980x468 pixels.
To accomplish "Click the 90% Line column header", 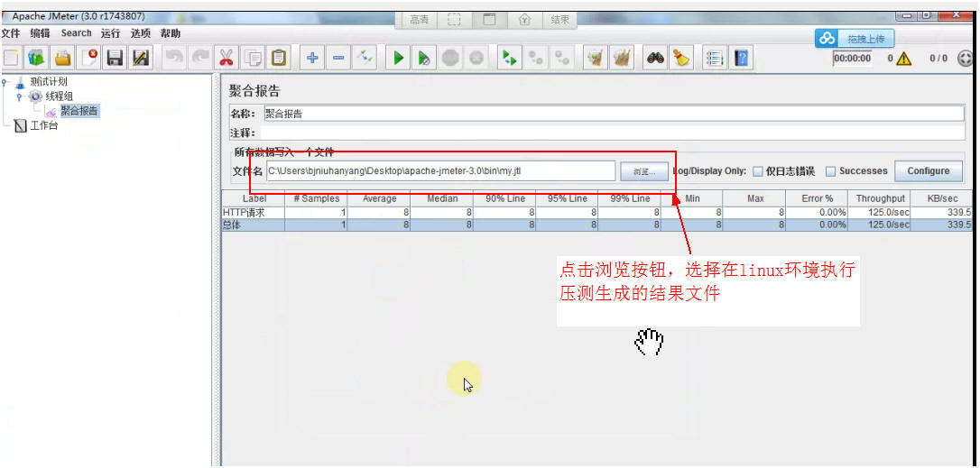I will pyautogui.click(x=504, y=198).
